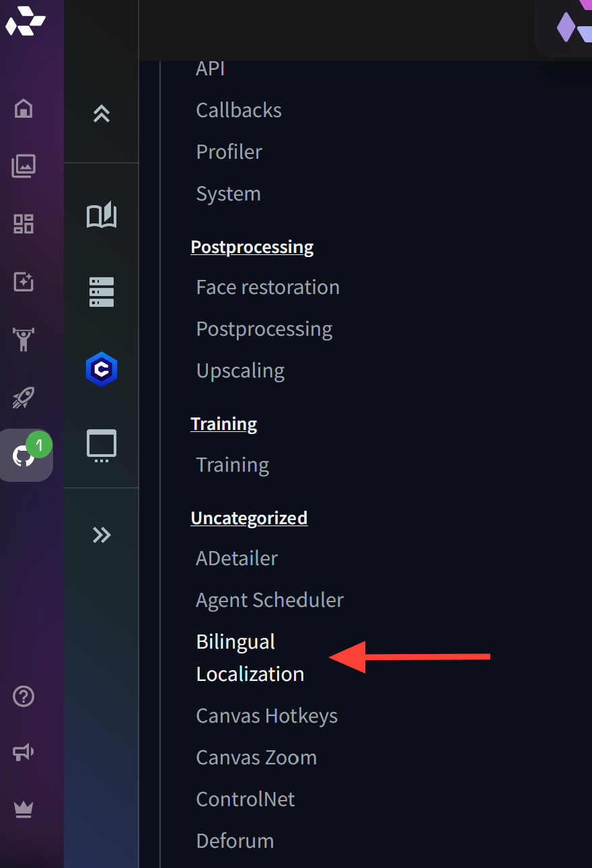Click the image generation sparkle icon
The height and width of the screenshot is (868, 592).
coord(23,282)
